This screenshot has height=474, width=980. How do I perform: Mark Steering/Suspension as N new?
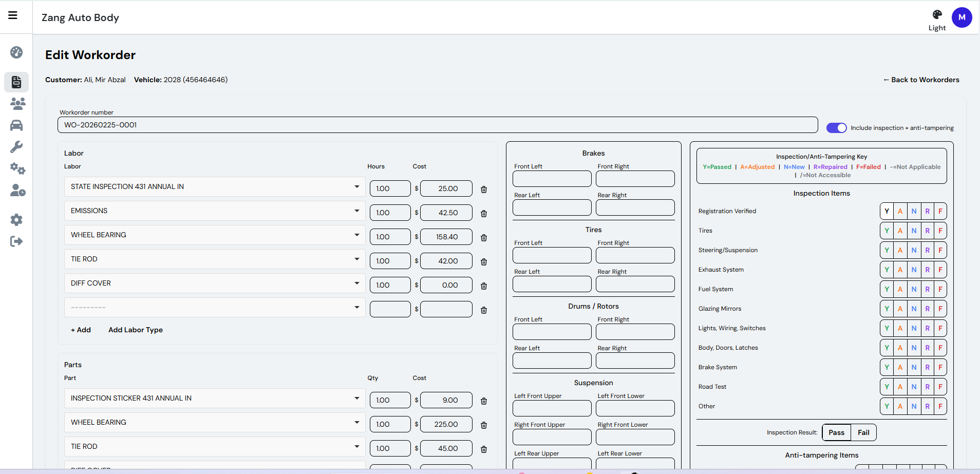pos(914,250)
